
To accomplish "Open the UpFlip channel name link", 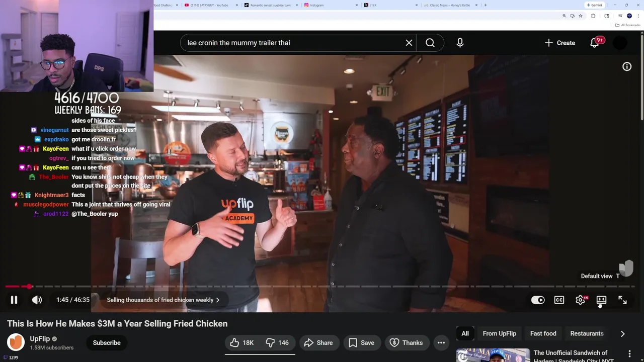I will click(x=40, y=338).
